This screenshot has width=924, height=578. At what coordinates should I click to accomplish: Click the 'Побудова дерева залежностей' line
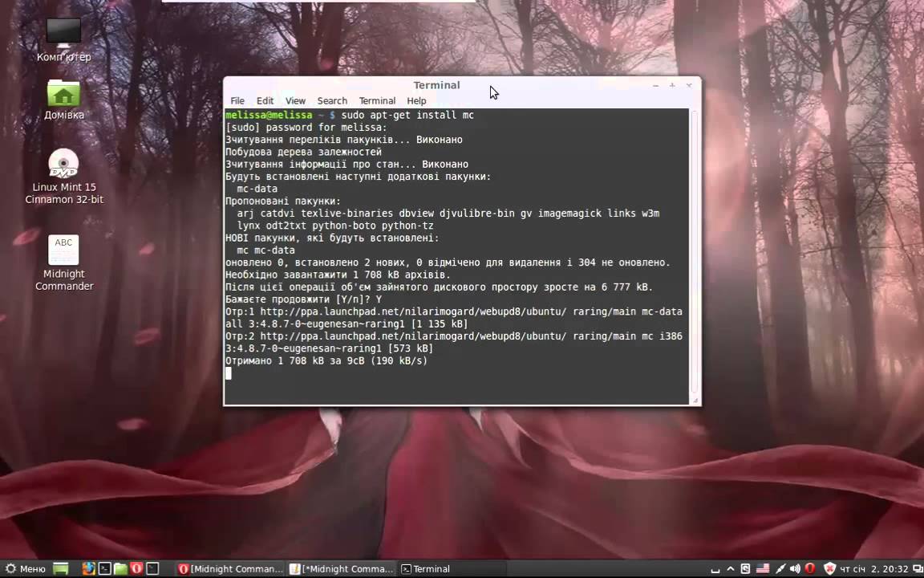pyautogui.click(x=303, y=153)
